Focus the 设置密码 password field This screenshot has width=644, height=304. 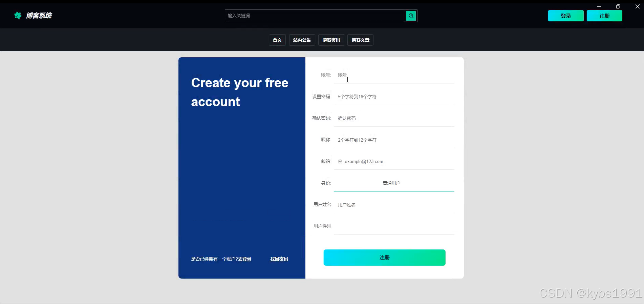point(394,97)
